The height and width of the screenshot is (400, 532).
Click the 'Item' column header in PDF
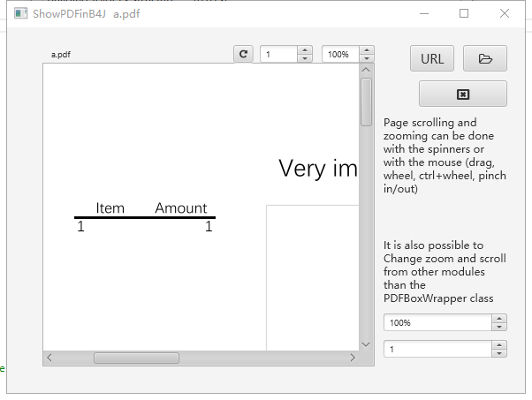110,208
